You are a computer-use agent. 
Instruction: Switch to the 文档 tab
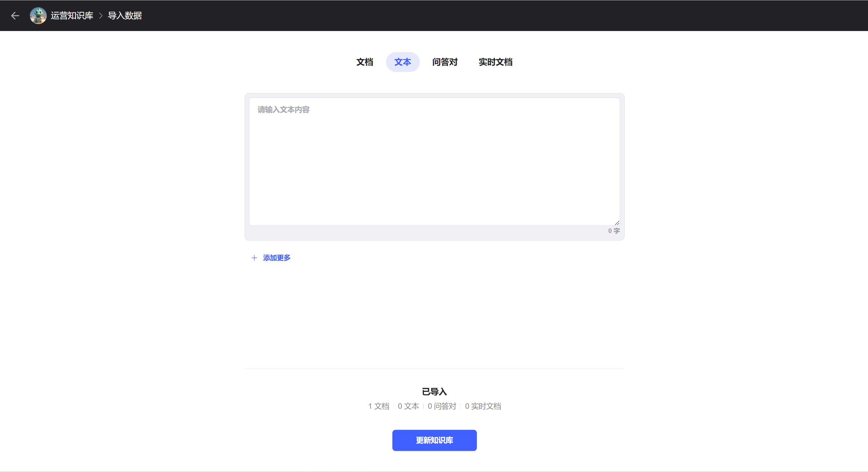(x=365, y=62)
